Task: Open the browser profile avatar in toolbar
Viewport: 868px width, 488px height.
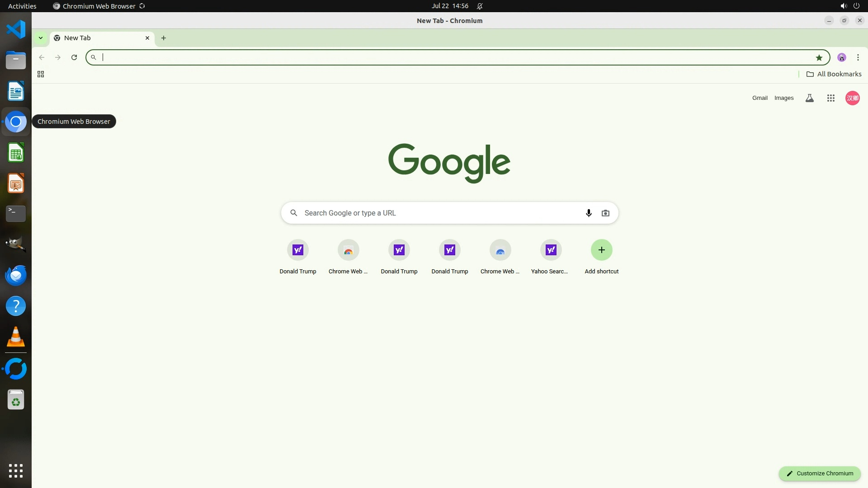Action: (x=841, y=57)
